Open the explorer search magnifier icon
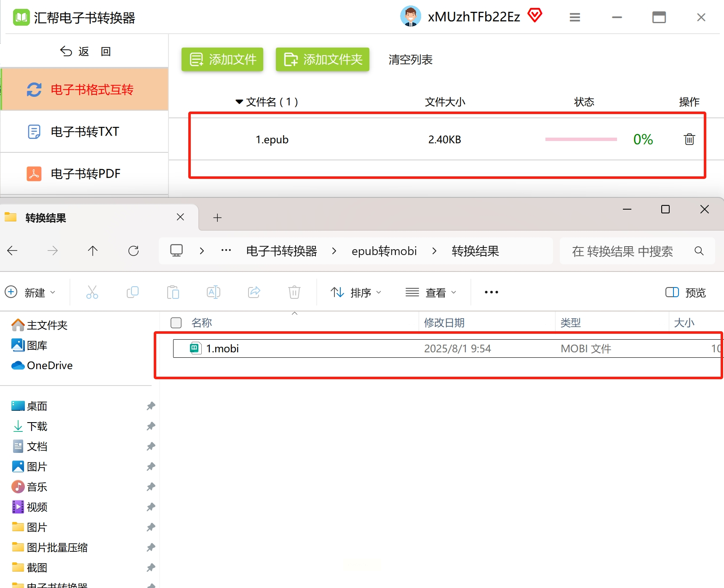The height and width of the screenshot is (588, 724). click(699, 251)
